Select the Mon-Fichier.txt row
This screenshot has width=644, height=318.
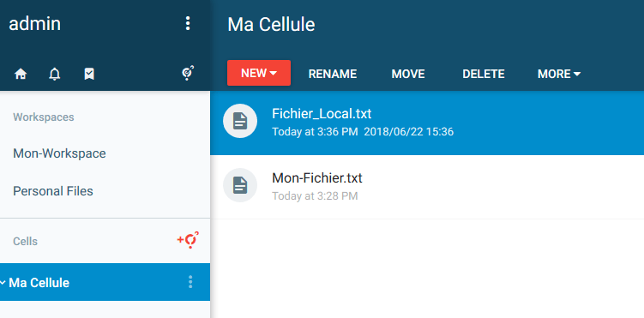click(427, 187)
